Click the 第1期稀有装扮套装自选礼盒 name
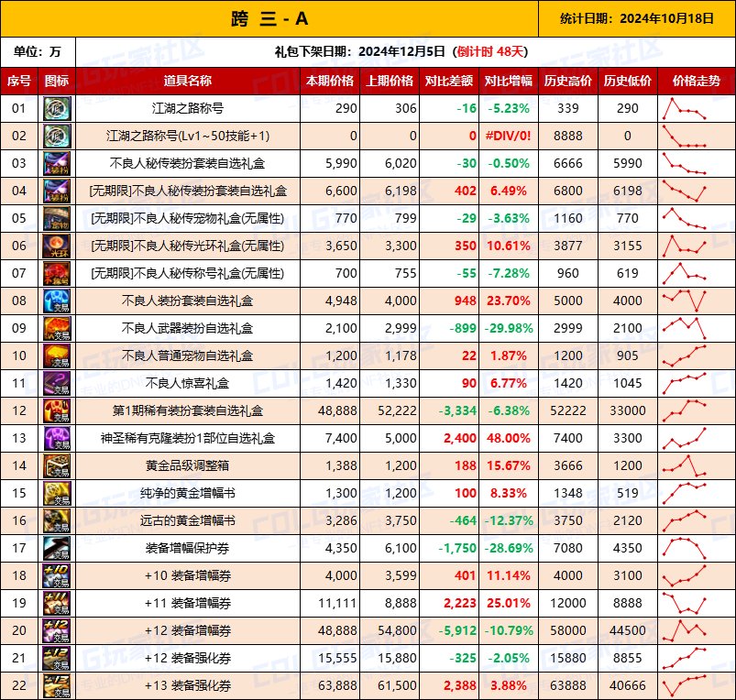Screen dimensions: 736x700 (188, 411)
